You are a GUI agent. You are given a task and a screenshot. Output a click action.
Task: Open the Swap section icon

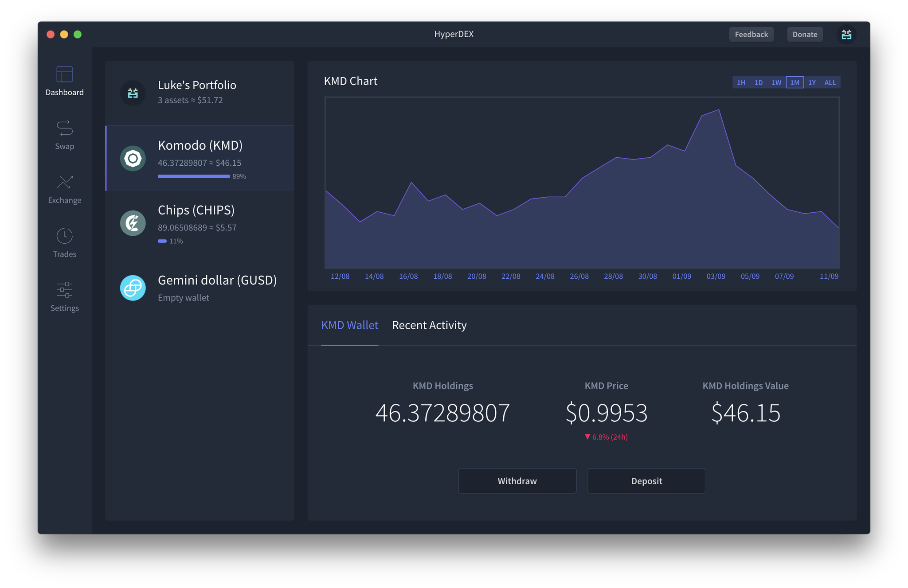(64, 128)
